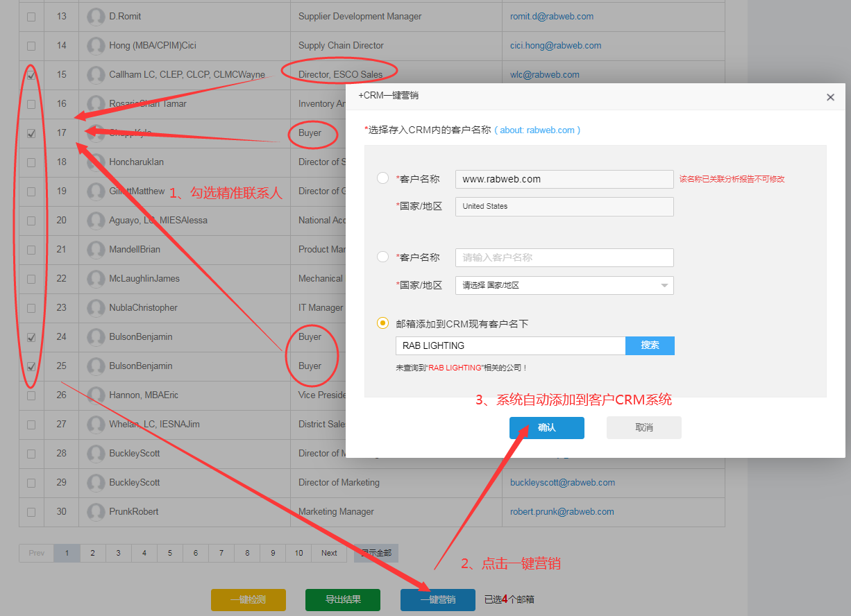Select the new customer name radio button
This screenshot has width=851, height=616.
(382, 257)
